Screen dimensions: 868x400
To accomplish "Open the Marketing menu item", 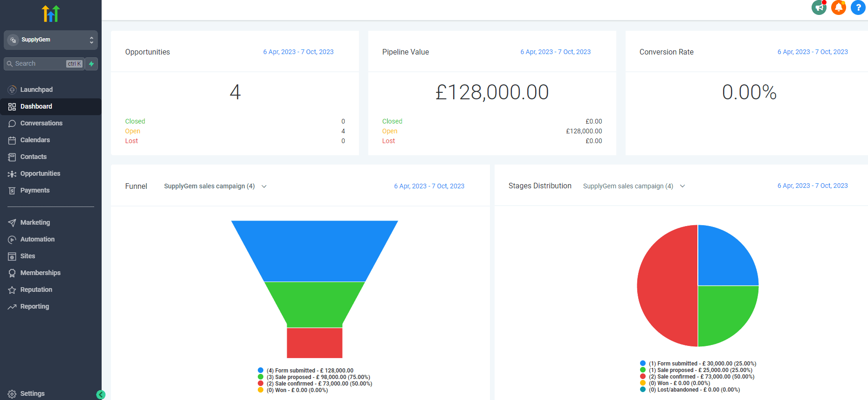I will pos(51,223).
